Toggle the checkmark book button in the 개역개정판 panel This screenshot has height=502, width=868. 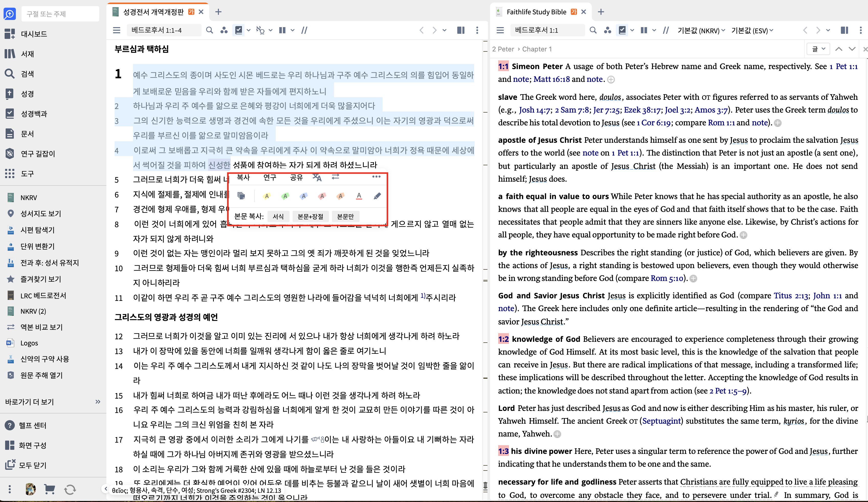[238, 30]
